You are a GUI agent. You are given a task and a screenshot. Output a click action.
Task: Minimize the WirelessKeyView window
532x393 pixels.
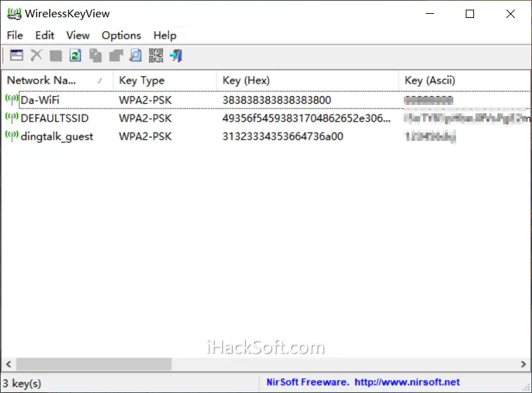(x=430, y=14)
